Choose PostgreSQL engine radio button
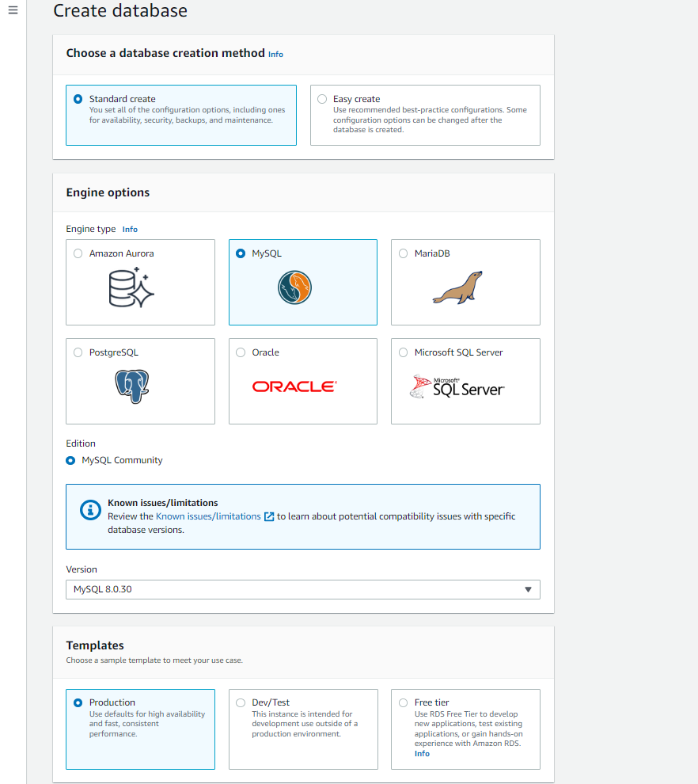 78,352
